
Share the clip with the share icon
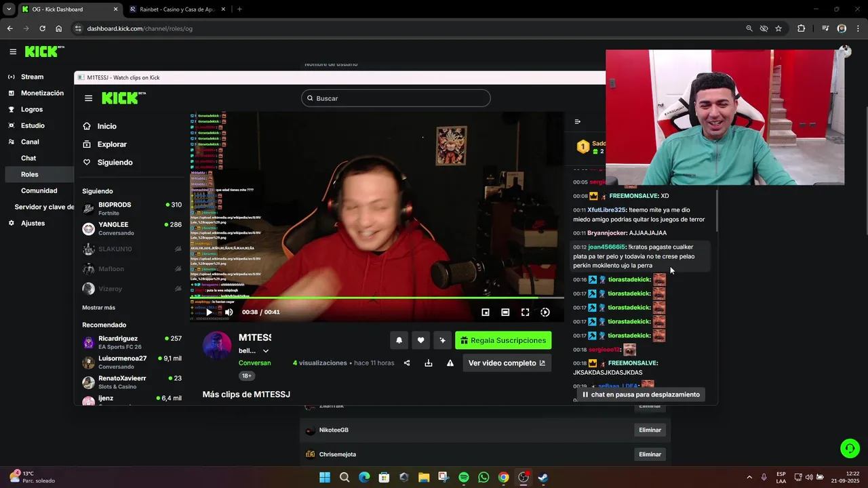407,363
